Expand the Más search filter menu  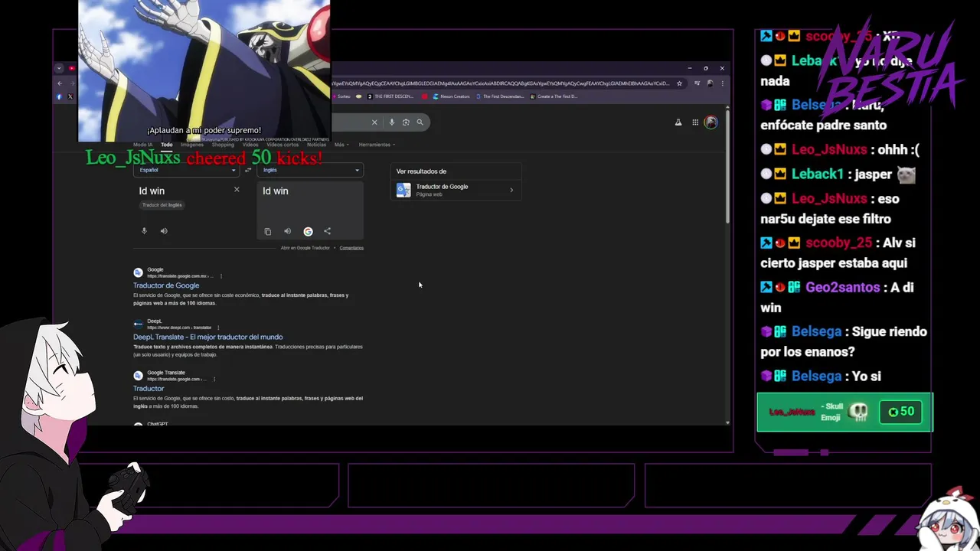[341, 145]
